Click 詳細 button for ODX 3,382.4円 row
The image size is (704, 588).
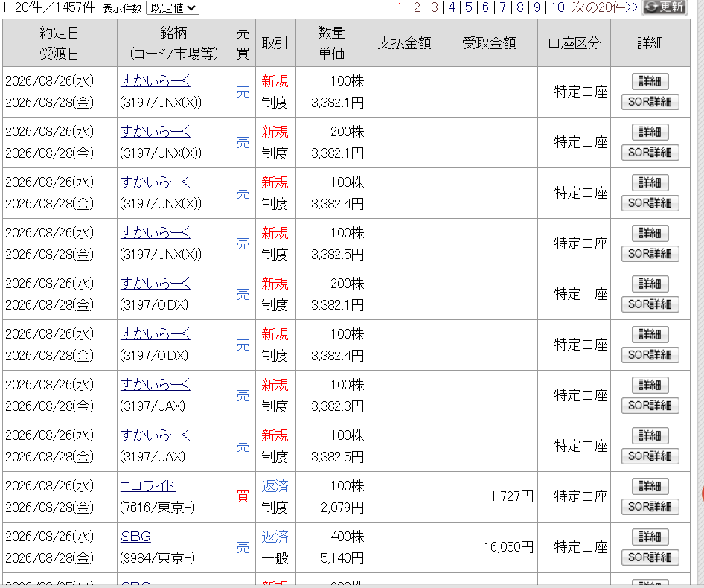650,335
